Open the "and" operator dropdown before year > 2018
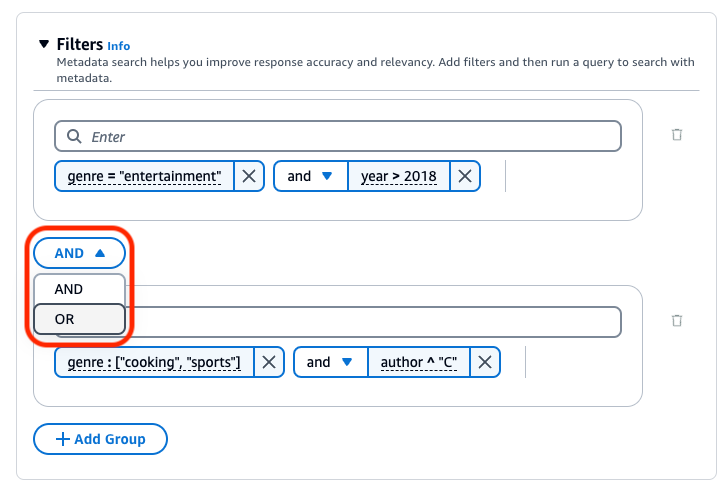728x492 pixels. 310,176
